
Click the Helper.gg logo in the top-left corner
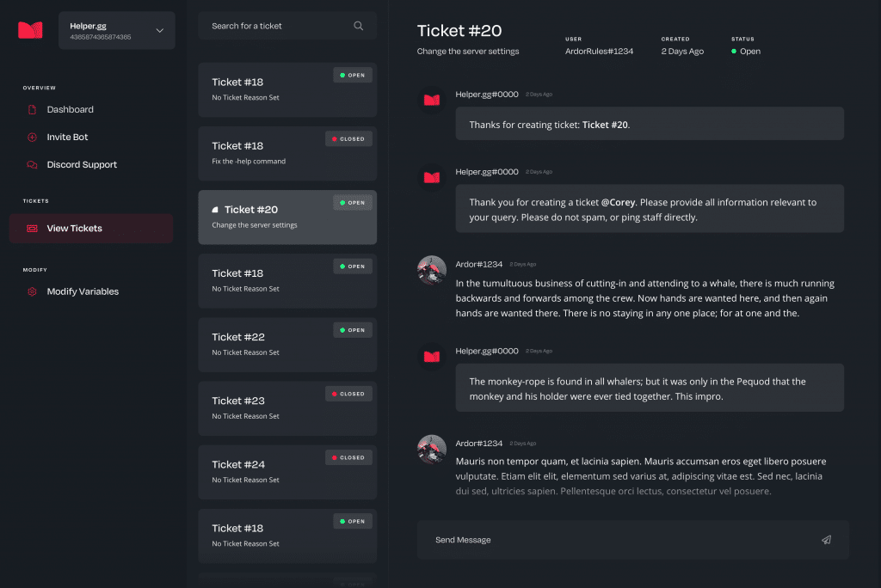click(30, 30)
